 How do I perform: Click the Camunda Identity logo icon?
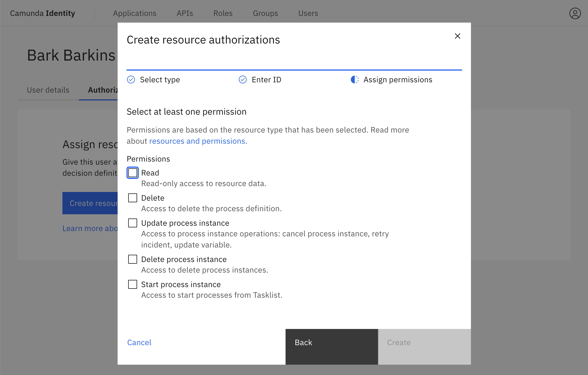click(x=42, y=13)
